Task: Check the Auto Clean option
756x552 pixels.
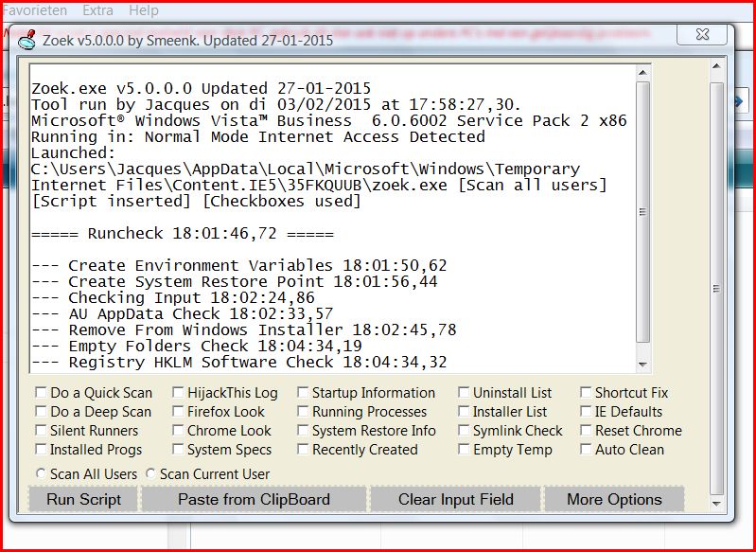Action: (x=586, y=449)
